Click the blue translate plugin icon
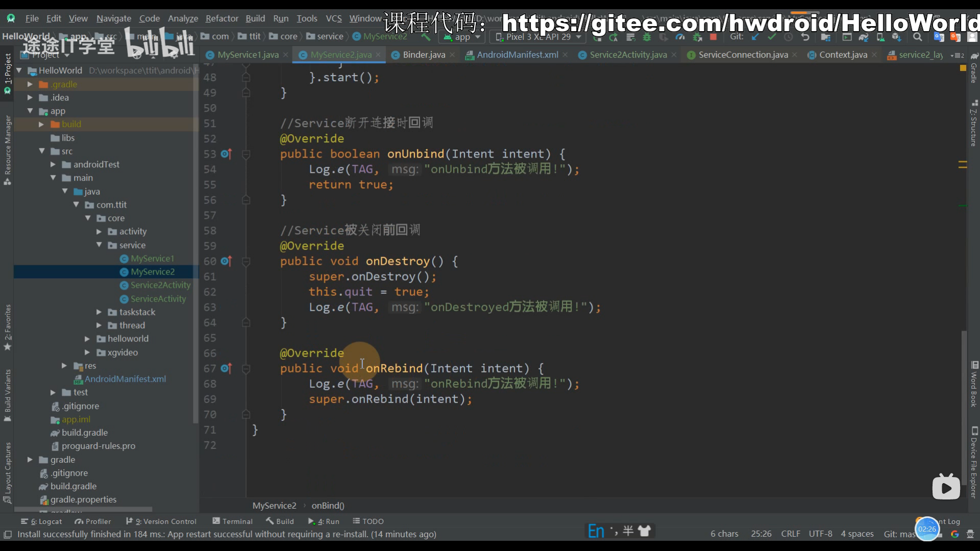The width and height of the screenshot is (980, 551). (939, 37)
